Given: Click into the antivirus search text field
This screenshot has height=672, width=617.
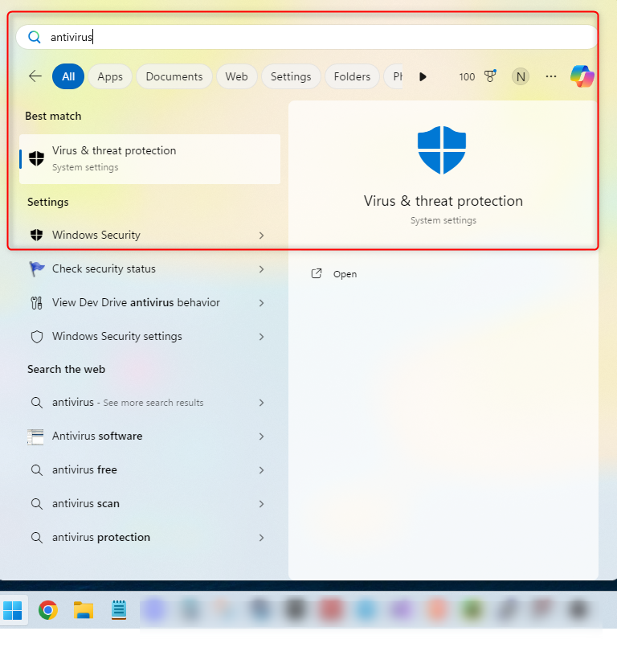Looking at the screenshot, I should click(x=307, y=37).
